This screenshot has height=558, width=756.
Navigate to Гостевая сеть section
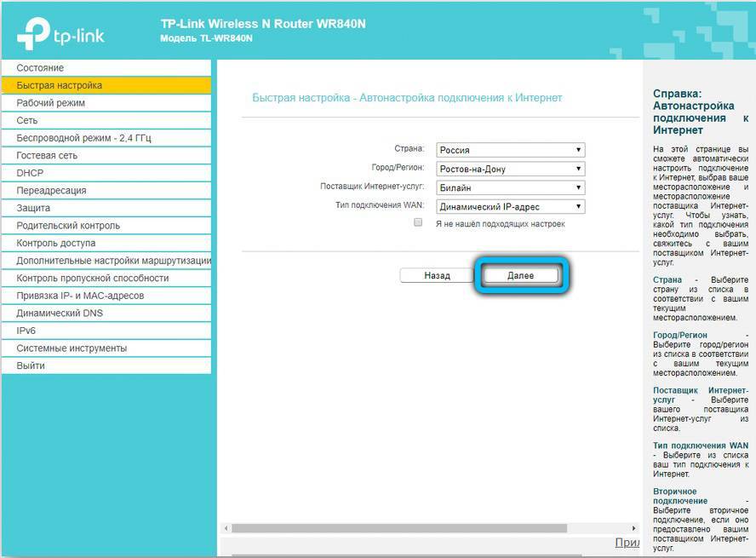tap(47, 156)
